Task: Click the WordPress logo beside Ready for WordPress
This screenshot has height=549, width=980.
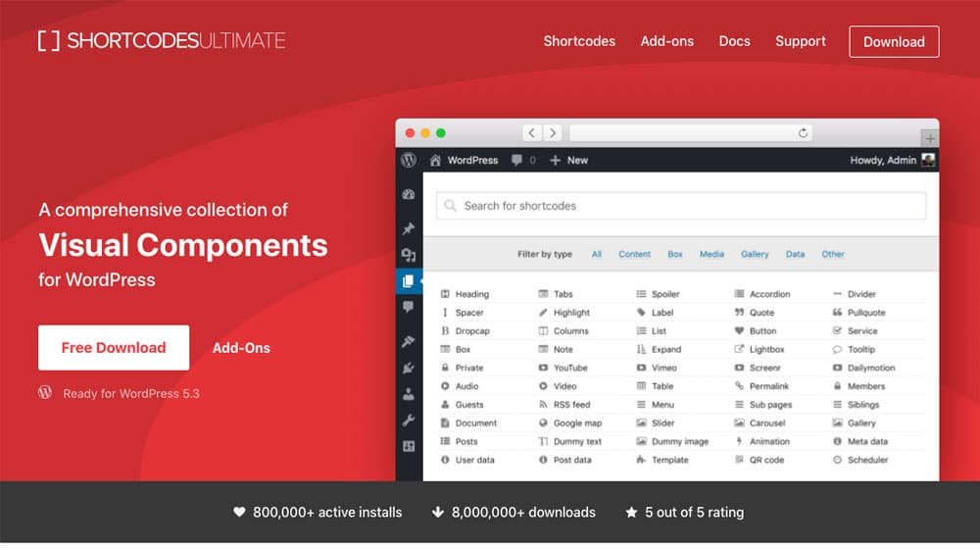Action: point(45,393)
